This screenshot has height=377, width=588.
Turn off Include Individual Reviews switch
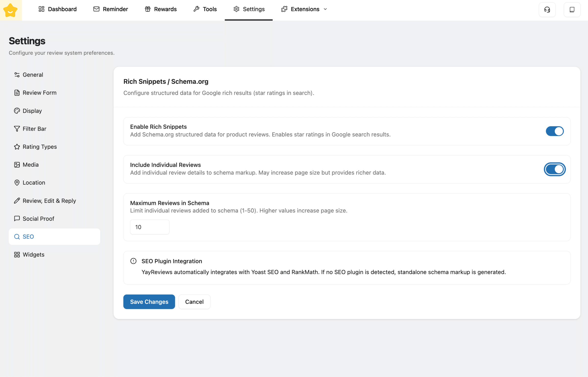point(554,169)
